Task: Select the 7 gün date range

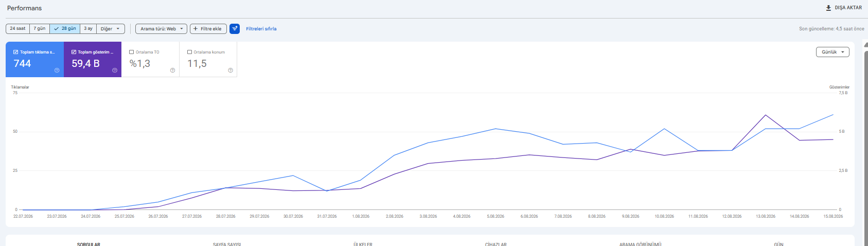Action: tap(40, 28)
